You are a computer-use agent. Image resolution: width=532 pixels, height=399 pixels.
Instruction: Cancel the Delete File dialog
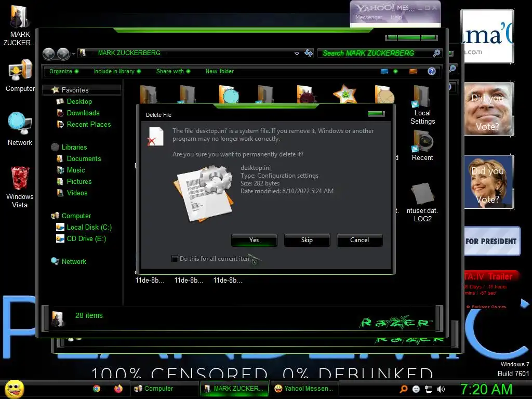[x=360, y=240]
